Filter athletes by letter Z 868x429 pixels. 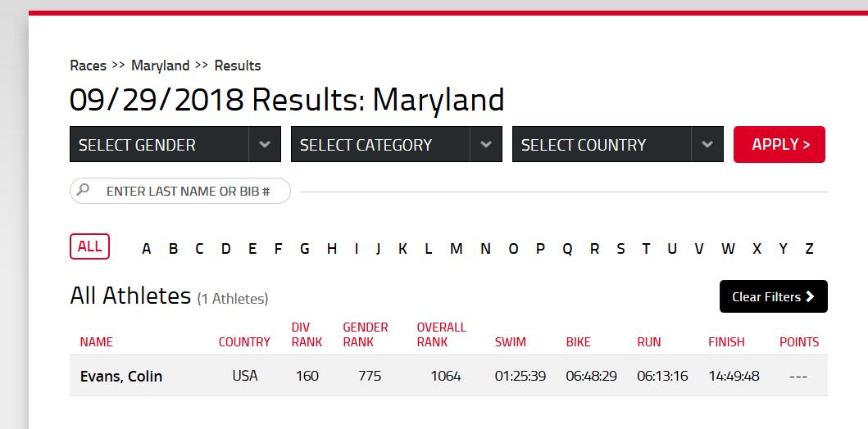[x=809, y=249]
